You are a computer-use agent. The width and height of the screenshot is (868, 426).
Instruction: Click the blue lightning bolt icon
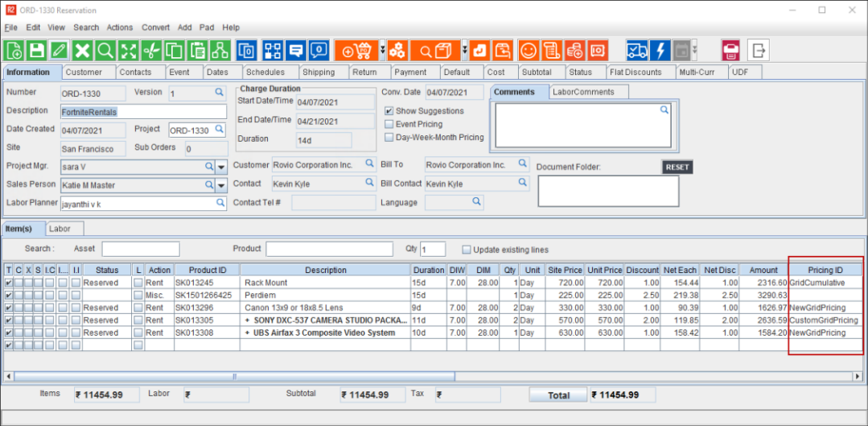[x=660, y=50]
